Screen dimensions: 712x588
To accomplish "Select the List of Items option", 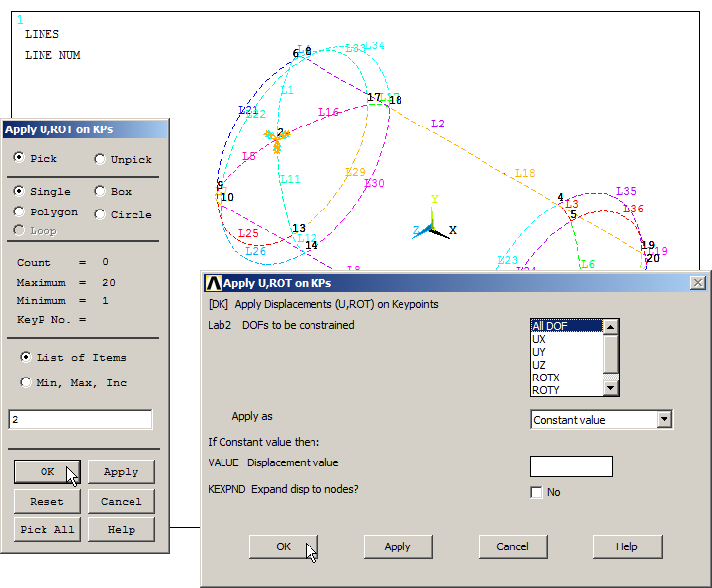I will [26, 357].
